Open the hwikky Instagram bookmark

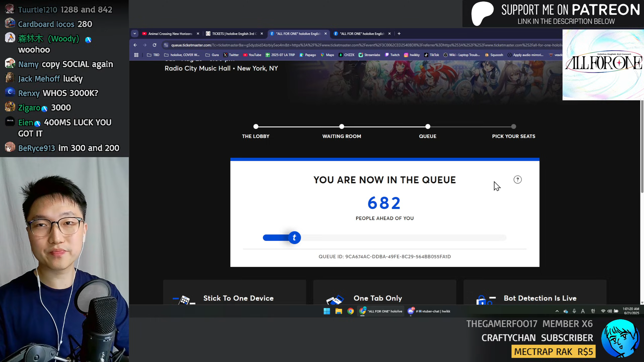412,55
